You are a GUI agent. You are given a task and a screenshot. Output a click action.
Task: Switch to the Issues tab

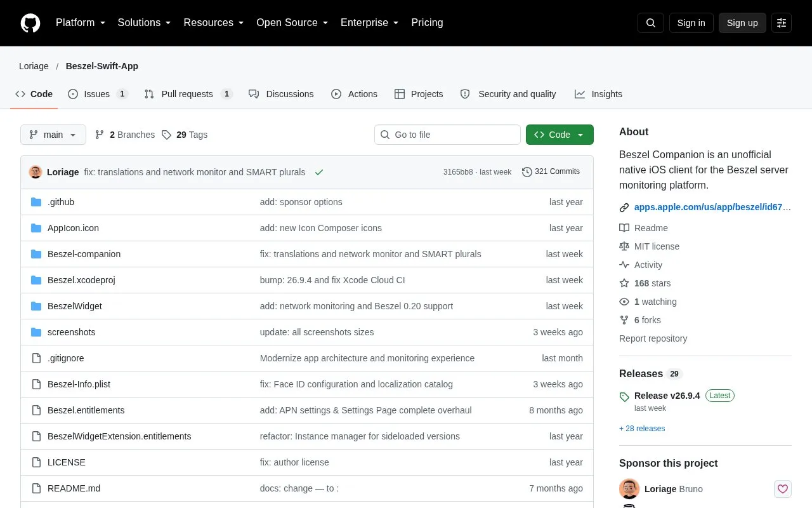(98, 94)
